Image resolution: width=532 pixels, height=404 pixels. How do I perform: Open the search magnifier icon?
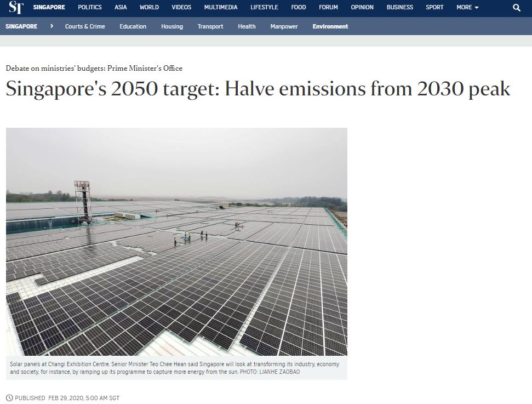tap(517, 8)
